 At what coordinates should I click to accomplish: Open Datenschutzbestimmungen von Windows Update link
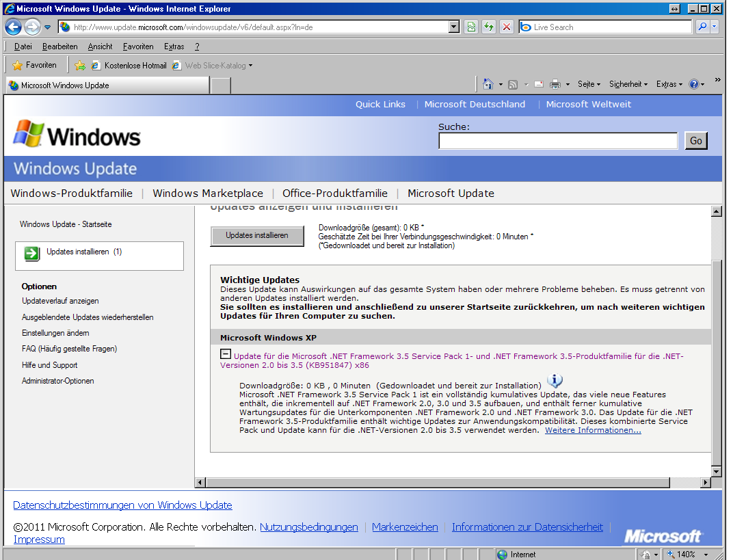pos(122,505)
